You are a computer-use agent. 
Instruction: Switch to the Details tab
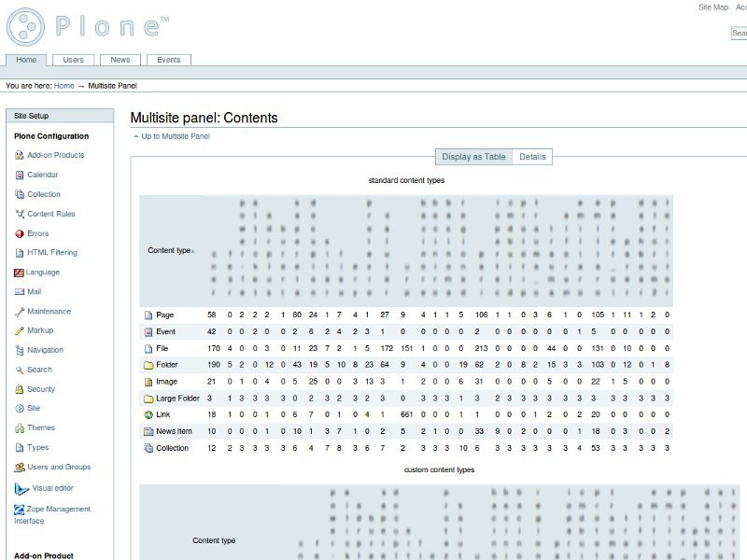pyautogui.click(x=532, y=157)
